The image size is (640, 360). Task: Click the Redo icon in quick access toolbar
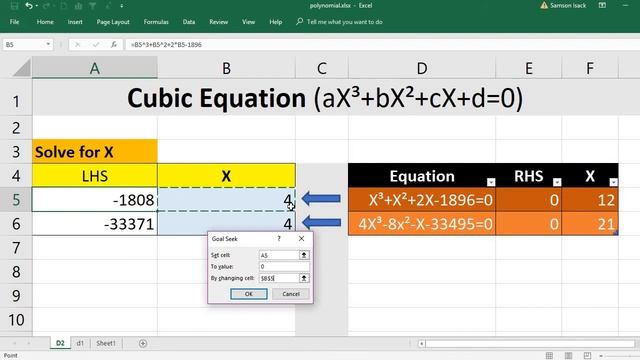46,6
